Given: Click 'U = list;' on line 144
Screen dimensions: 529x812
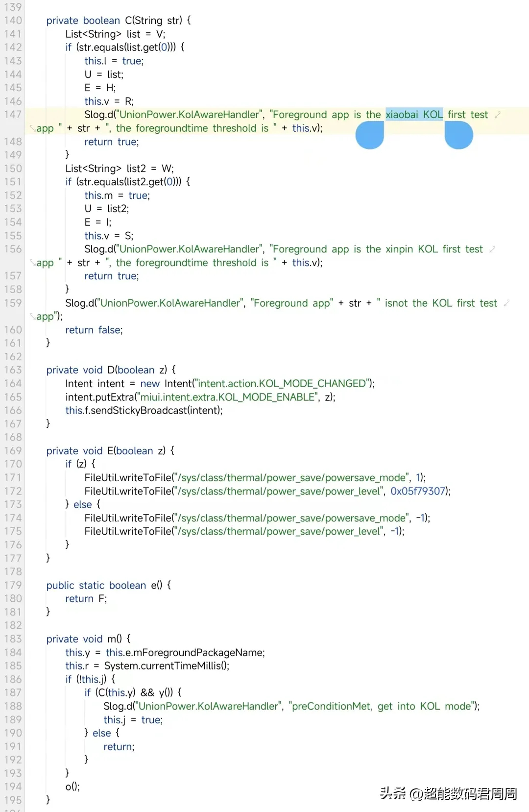Looking at the screenshot, I should (x=104, y=74).
